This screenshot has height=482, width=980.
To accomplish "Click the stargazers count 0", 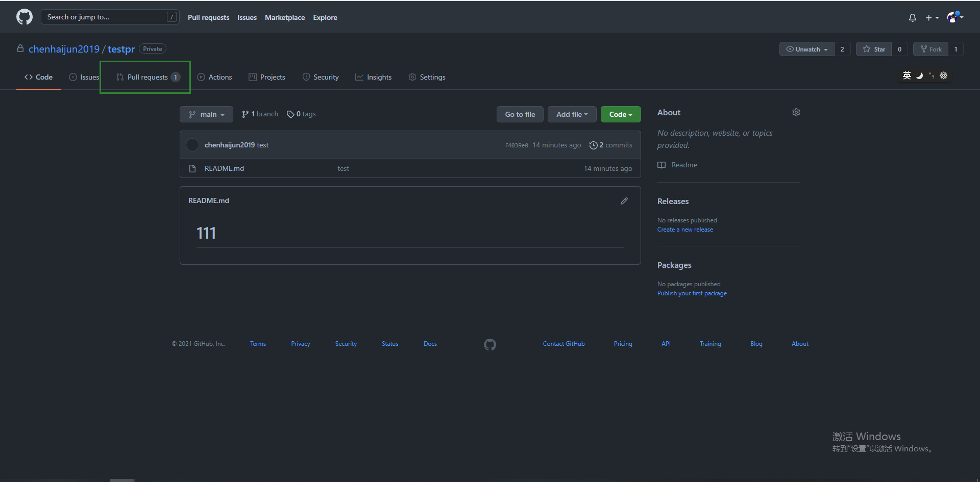I will [x=899, y=49].
